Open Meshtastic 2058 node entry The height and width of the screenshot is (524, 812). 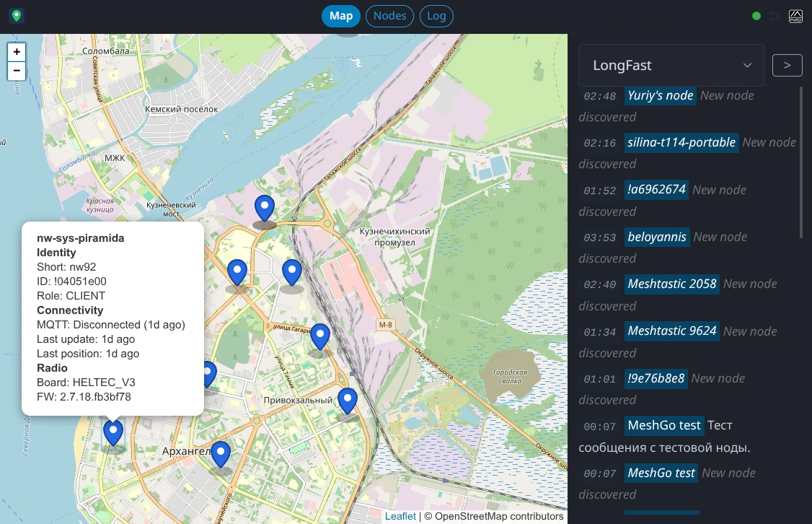coord(671,284)
